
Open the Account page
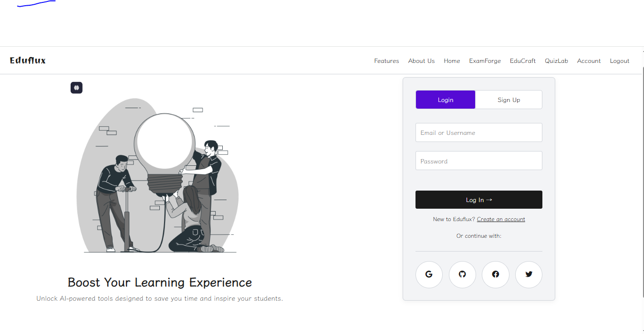point(589,61)
